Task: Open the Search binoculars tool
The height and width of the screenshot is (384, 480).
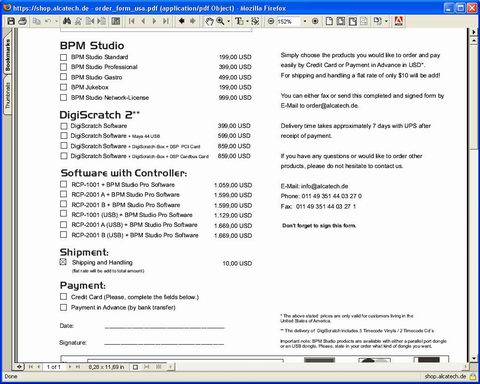Action: 67,21
